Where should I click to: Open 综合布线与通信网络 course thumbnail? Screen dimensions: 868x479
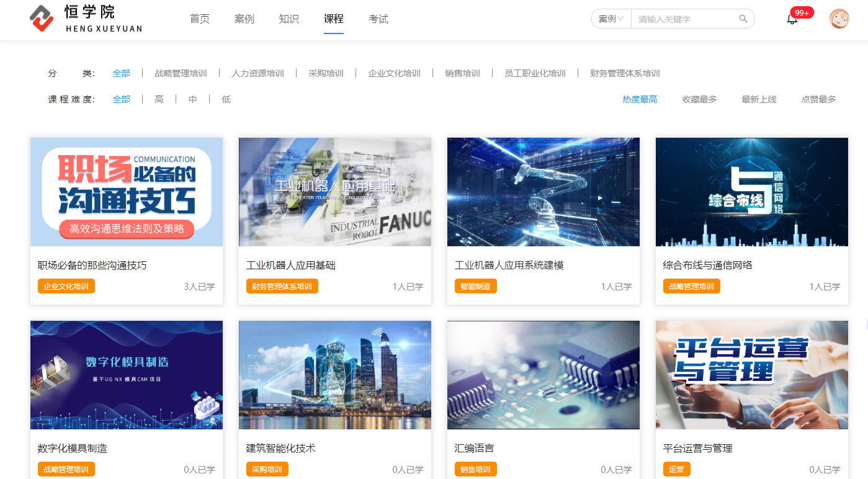click(x=751, y=192)
